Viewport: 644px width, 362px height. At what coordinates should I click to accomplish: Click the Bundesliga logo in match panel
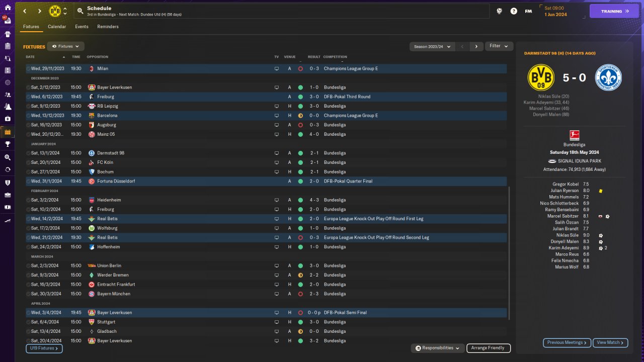[x=574, y=135]
